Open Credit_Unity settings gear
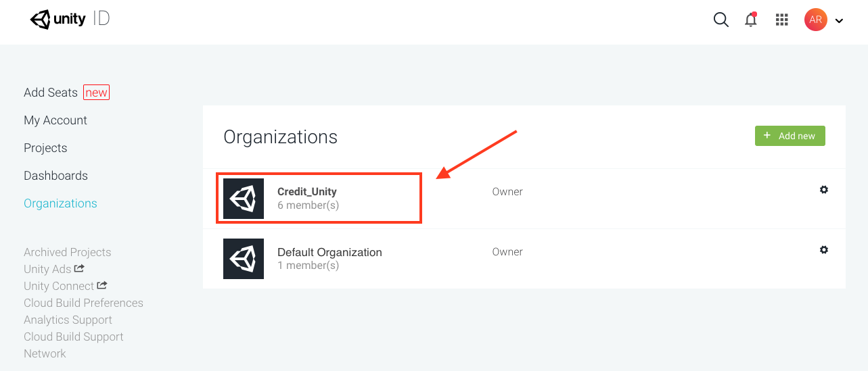Screen dimensions: 868x371 [x=823, y=190]
